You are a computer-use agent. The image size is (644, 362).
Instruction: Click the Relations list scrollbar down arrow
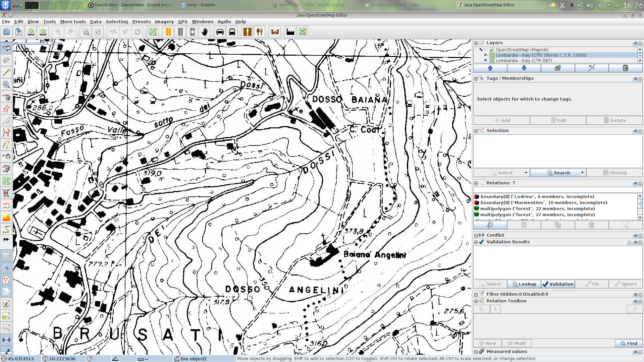(640, 217)
